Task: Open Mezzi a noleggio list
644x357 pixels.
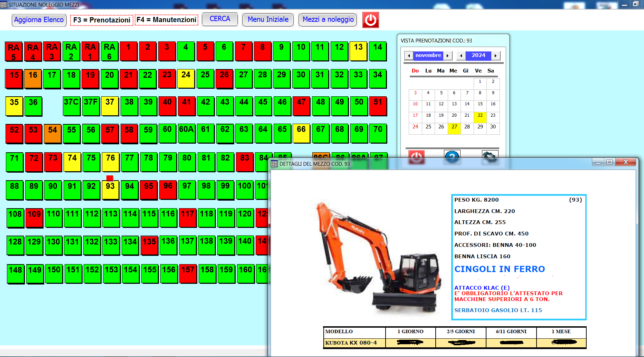Action: click(328, 20)
